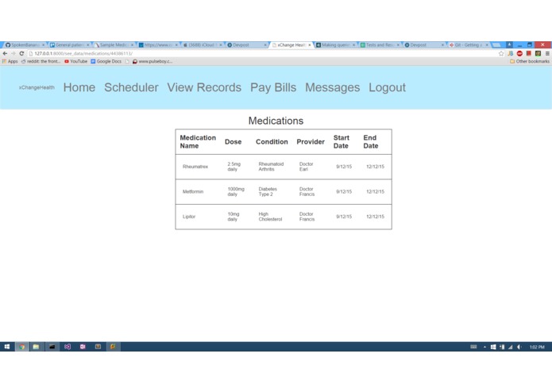Close the xChange Health tab
This screenshot has height=392, width=552.
310,45
